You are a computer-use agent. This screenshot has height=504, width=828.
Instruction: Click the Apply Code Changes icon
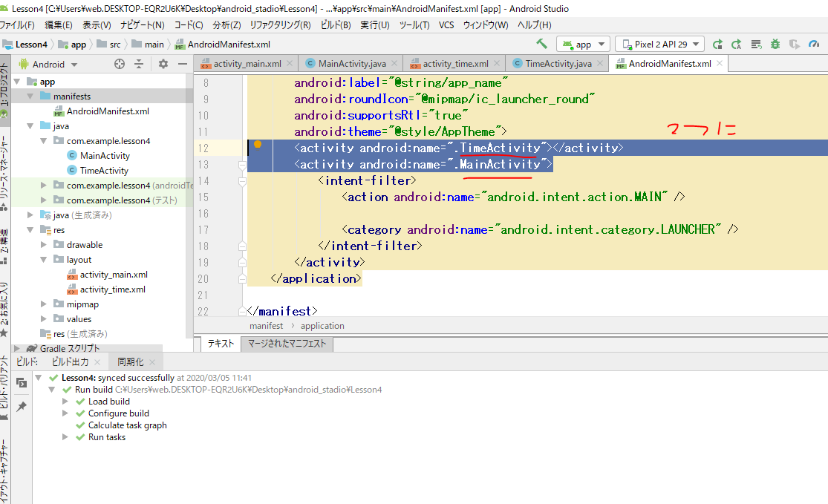pos(756,45)
